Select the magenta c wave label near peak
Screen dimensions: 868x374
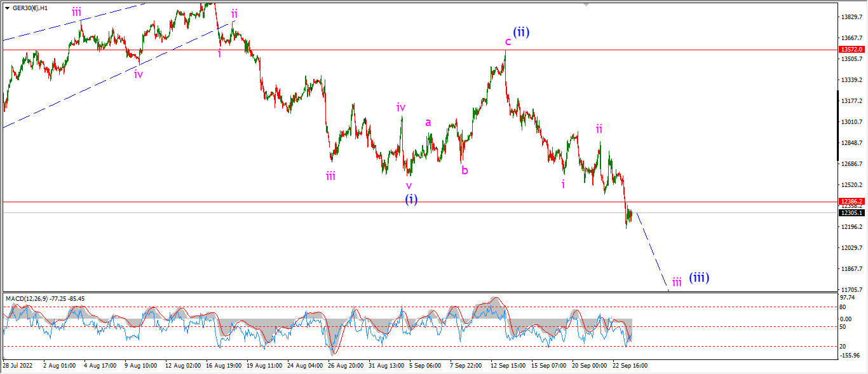click(508, 42)
